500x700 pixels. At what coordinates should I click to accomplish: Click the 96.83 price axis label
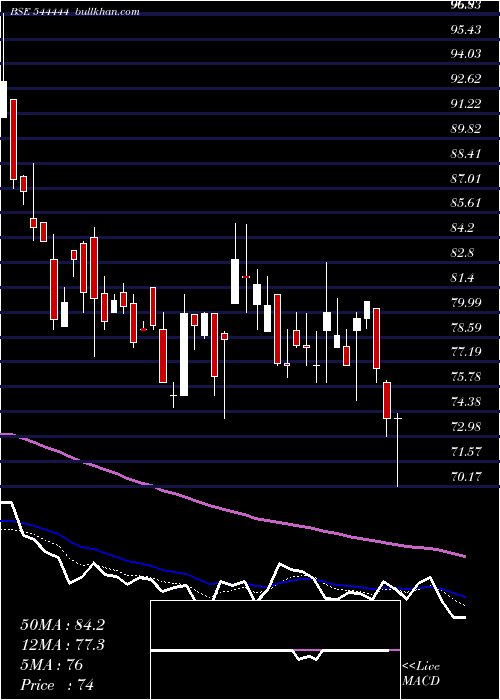[467, 5]
